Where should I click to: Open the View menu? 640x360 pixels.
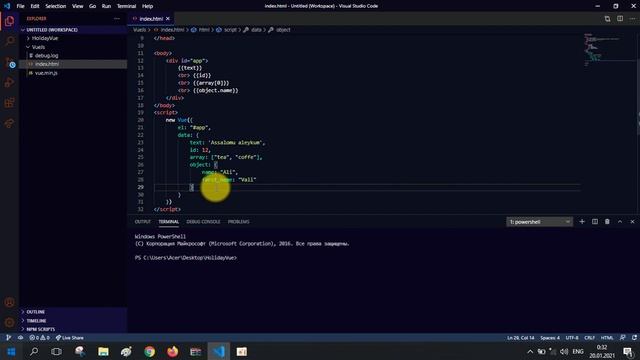click(78, 6)
